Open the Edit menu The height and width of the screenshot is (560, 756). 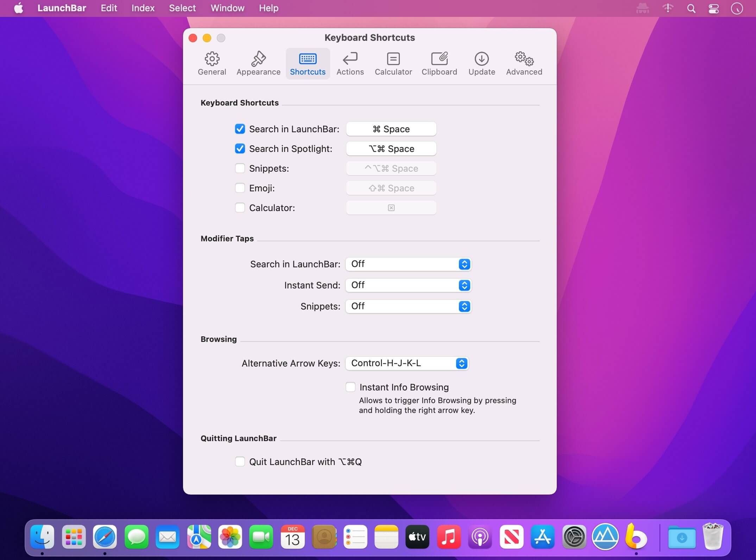click(x=109, y=8)
